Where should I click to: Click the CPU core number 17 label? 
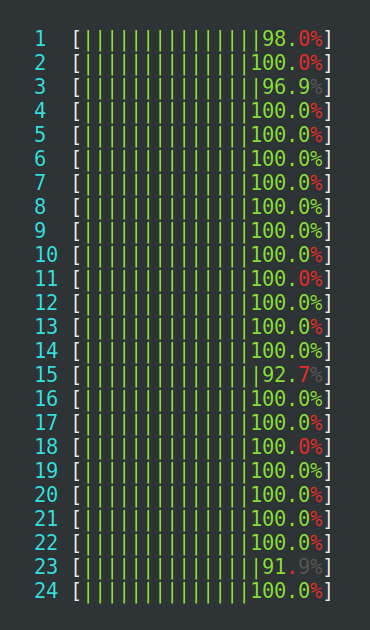point(46,423)
